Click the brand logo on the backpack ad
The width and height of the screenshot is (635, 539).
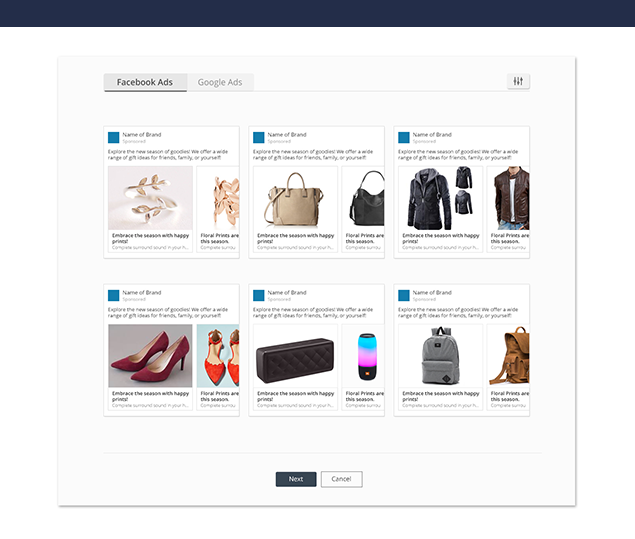[x=404, y=295]
